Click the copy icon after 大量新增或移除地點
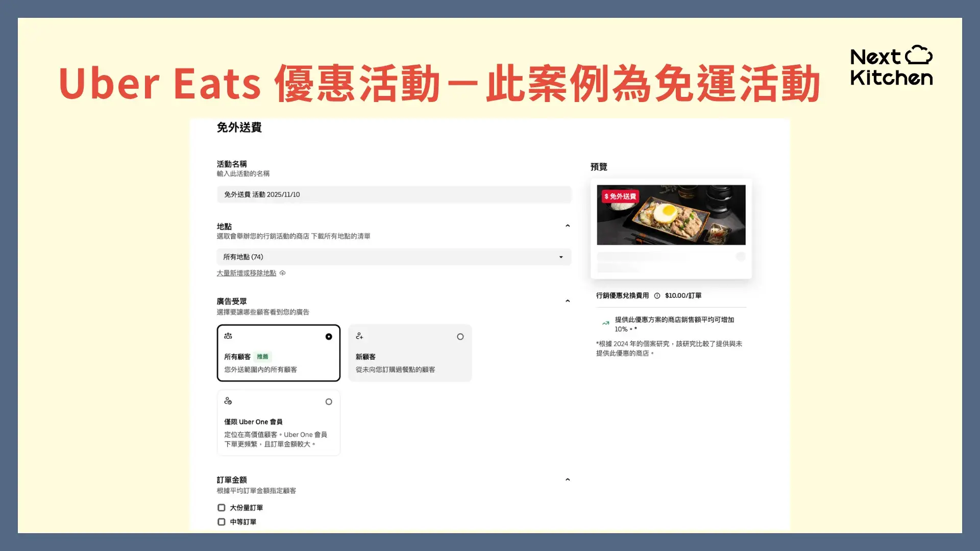This screenshot has width=980, height=551. click(x=282, y=273)
